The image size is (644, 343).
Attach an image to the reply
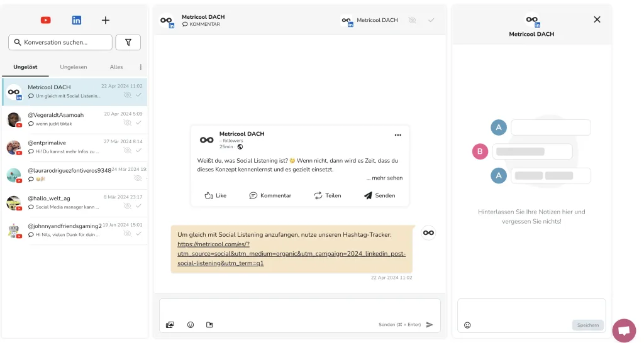pos(170,325)
